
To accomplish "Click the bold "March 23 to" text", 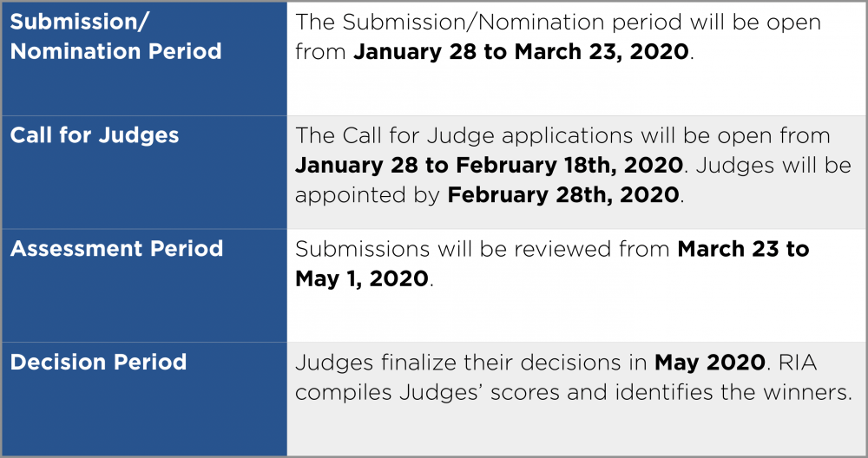I will [x=743, y=249].
